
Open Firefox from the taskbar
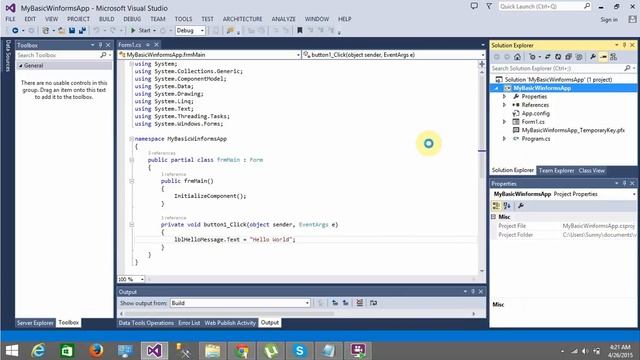tap(96, 351)
